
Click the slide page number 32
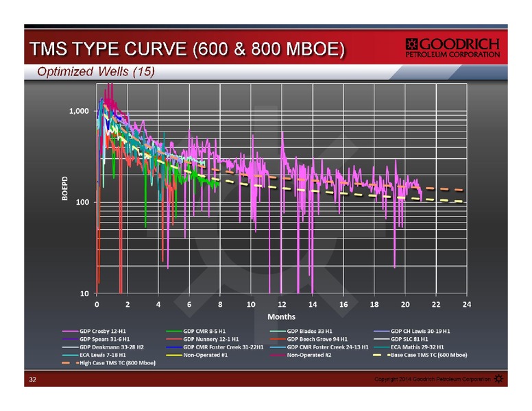33,379
